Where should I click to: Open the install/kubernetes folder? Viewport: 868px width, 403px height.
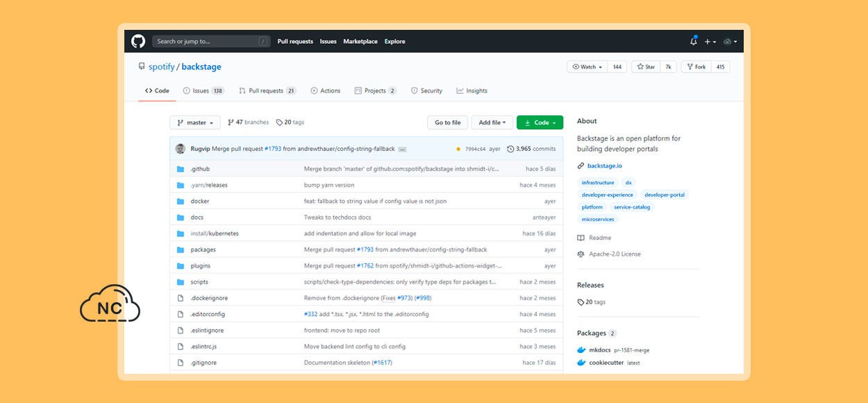point(215,233)
